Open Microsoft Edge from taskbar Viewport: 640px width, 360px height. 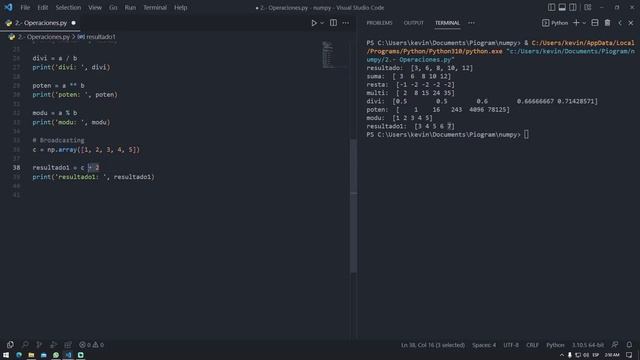coord(19,355)
